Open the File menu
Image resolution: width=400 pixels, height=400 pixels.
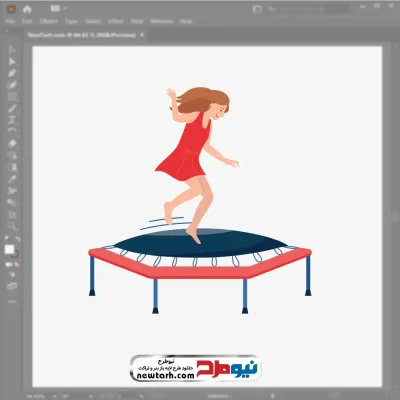pyautogui.click(x=10, y=21)
